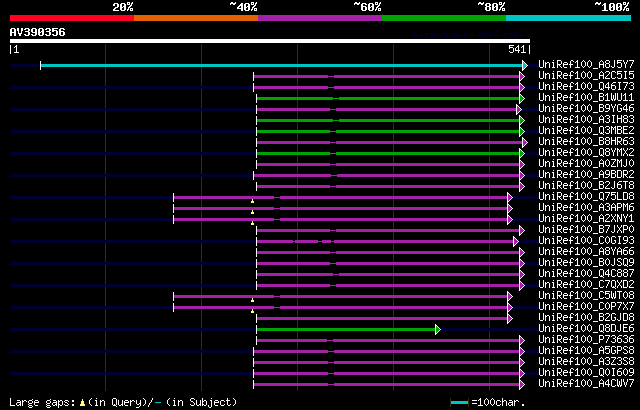640x410 pixels.
Task: Click the purple arrowhead ending the A4CWV7 alignment
Action: click(522, 385)
